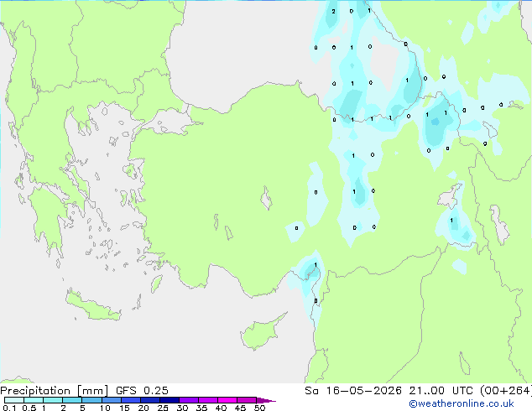
Task: Pick the 5–10 mm sky blue legend swatch
Action: point(91,400)
